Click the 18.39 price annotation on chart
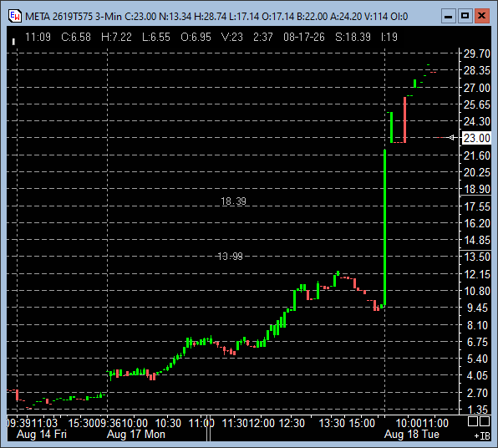The image size is (498, 448). tap(233, 201)
